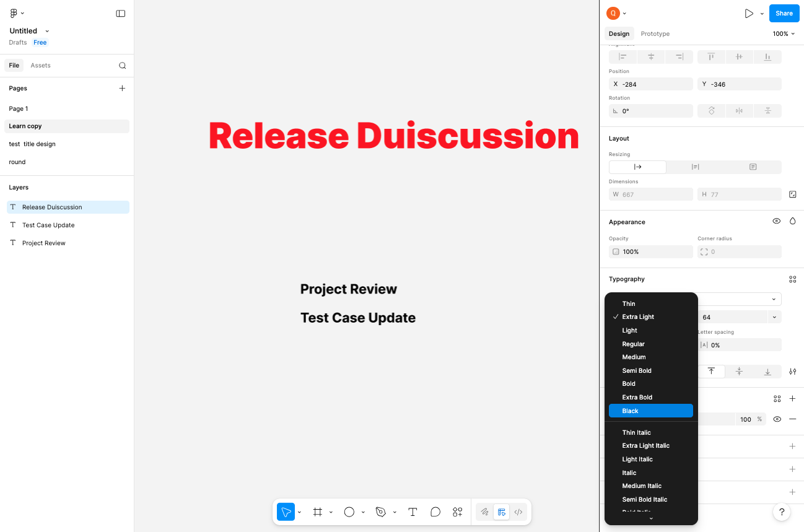Present prototype with play icon
The width and height of the screenshot is (804, 532).
click(x=749, y=14)
